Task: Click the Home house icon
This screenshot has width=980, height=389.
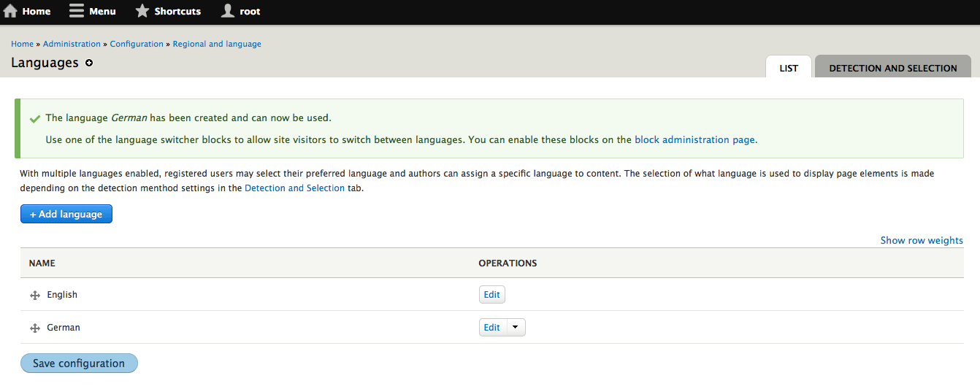Action: pyautogui.click(x=10, y=11)
